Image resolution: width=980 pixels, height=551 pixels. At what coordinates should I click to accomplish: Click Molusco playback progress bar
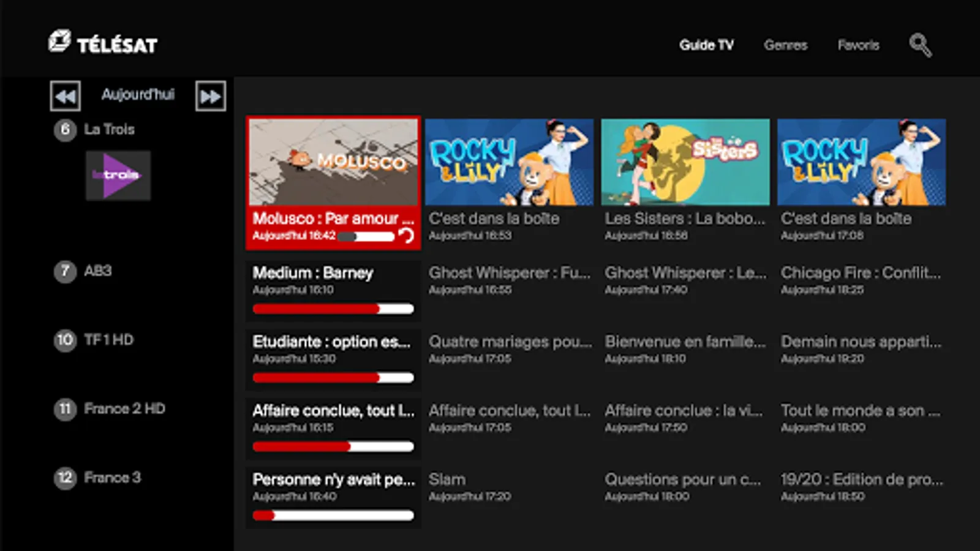pos(366,236)
